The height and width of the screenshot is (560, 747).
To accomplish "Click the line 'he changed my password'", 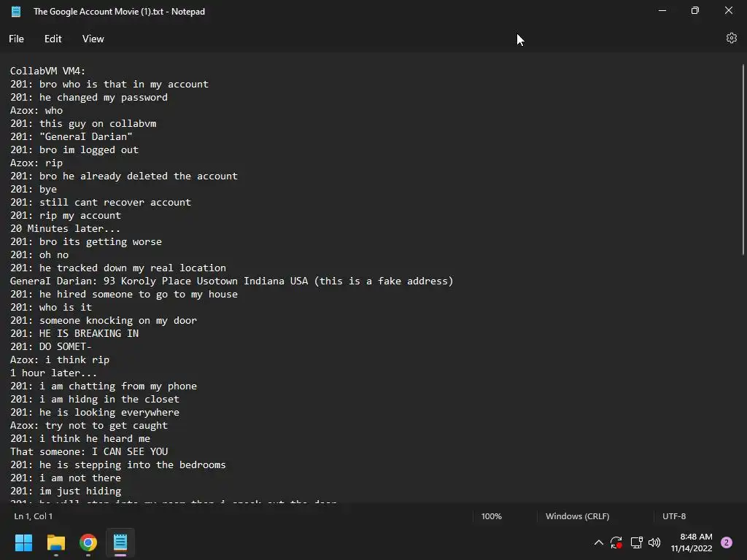I will point(88,97).
